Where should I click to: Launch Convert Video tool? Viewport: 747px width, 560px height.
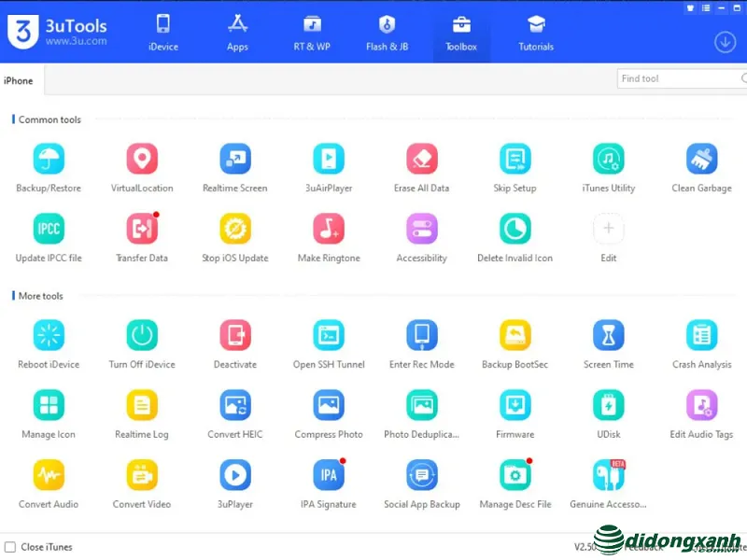click(142, 475)
